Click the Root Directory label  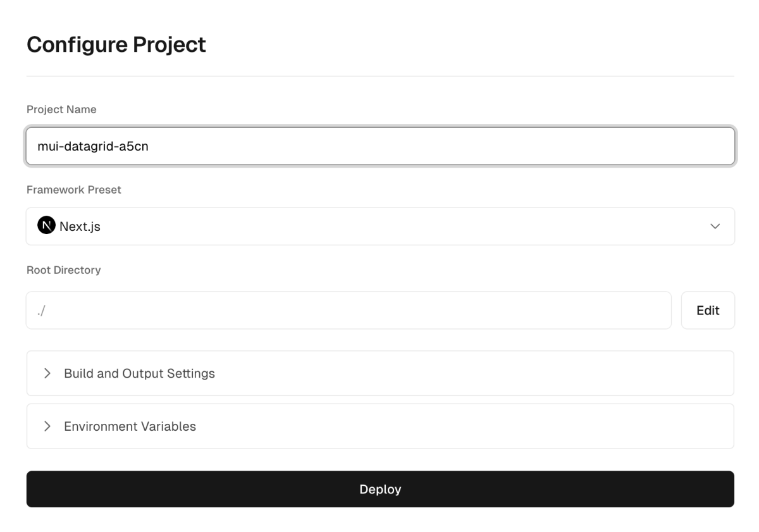point(63,270)
